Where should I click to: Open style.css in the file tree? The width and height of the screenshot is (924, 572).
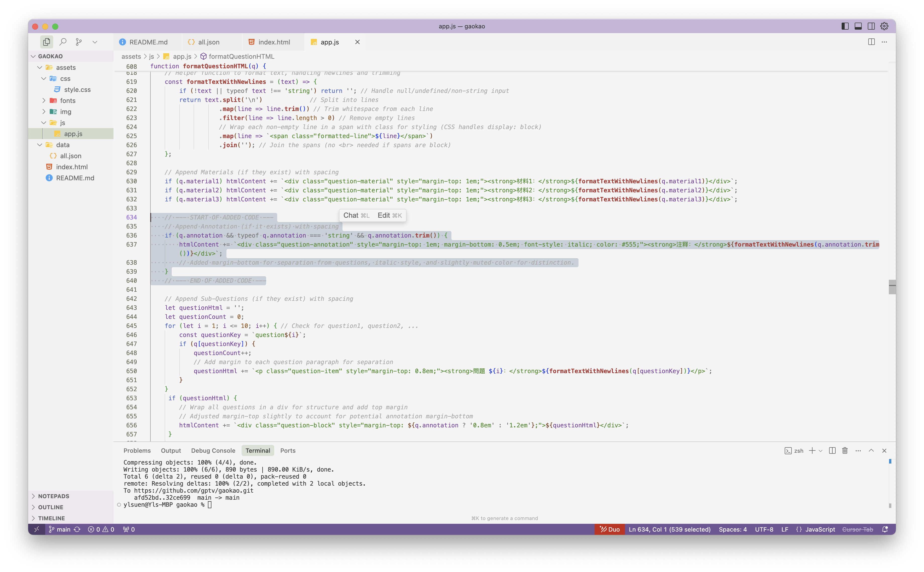(77, 90)
